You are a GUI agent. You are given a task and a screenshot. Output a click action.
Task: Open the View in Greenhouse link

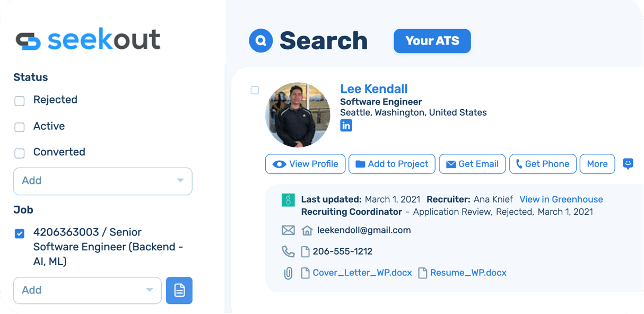(561, 199)
